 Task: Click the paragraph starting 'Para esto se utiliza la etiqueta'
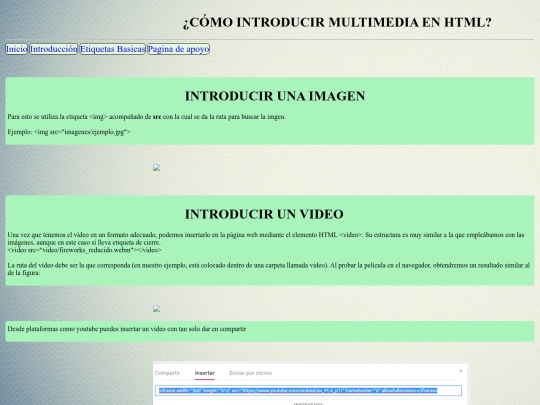coord(147,117)
